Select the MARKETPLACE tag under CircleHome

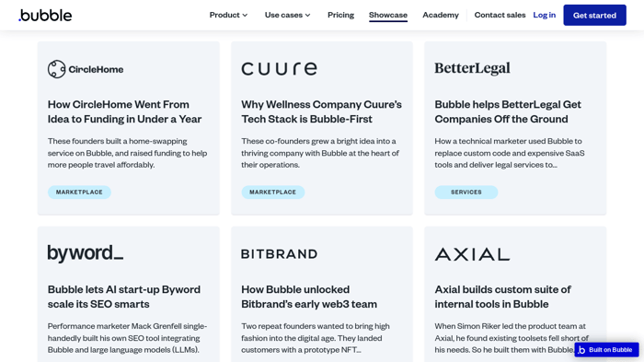point(79,193)
